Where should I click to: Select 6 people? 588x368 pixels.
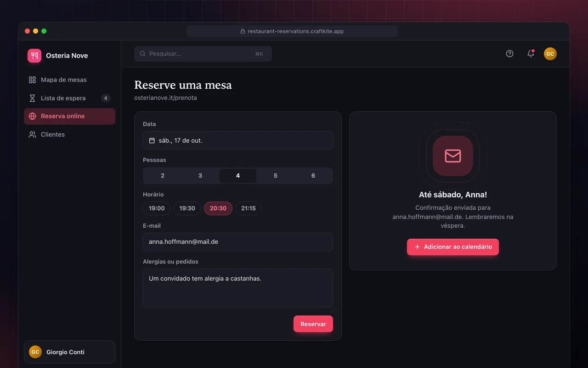click(x=313, y=176)
